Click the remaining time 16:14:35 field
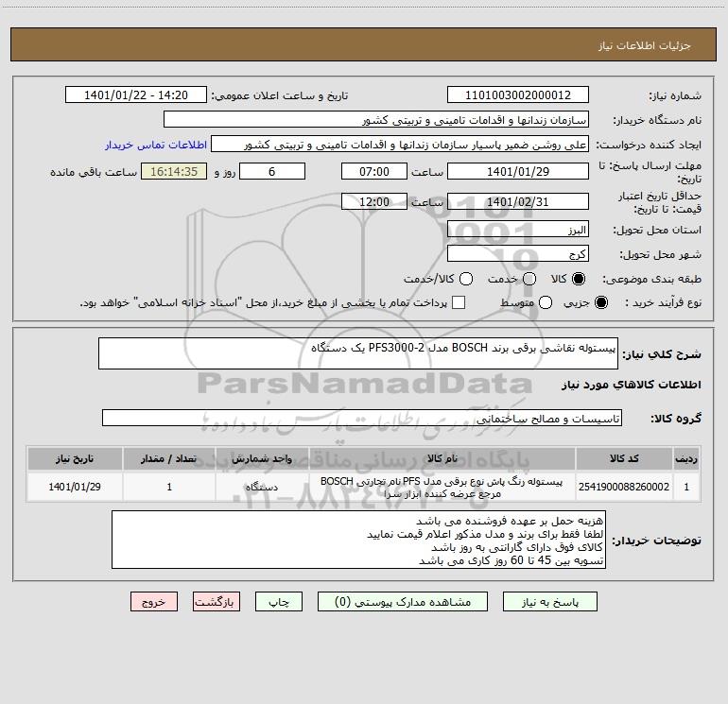The image size is (728, 704). coord(174,171)
